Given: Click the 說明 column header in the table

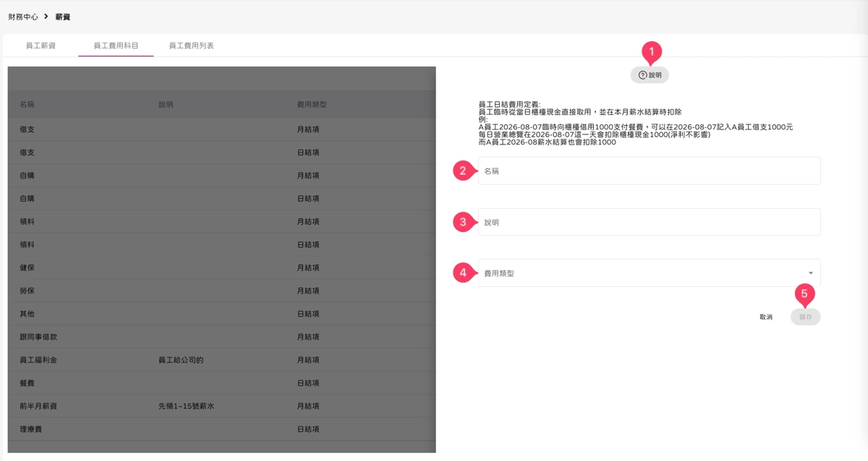Looking at the screenshot, I should [x=166, y=104].
